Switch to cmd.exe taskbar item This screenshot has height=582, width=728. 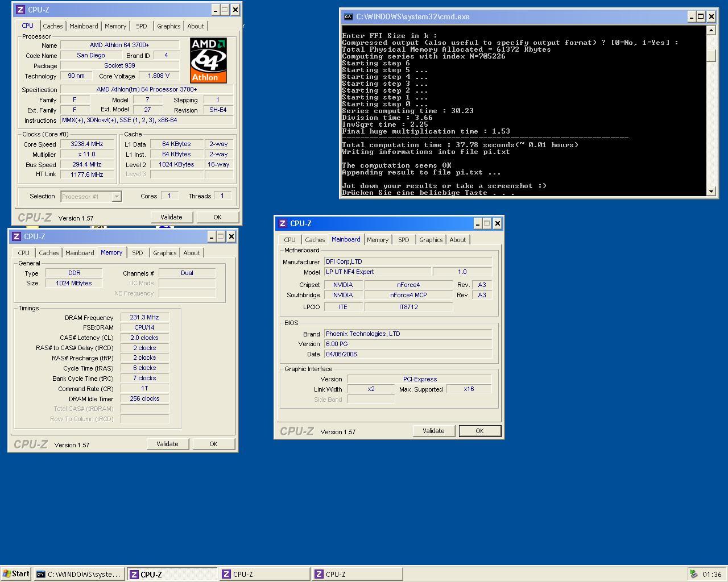[x=79, y=574]
